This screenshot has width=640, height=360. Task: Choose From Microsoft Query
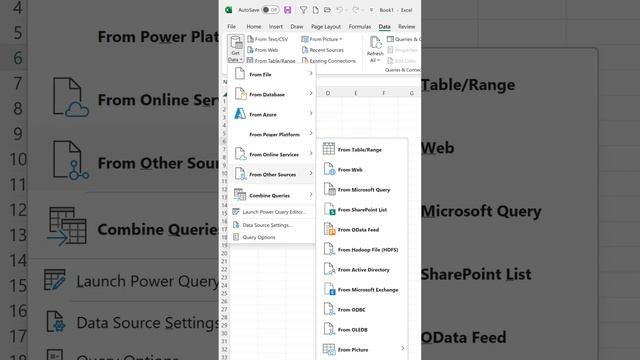coord(362,189)
